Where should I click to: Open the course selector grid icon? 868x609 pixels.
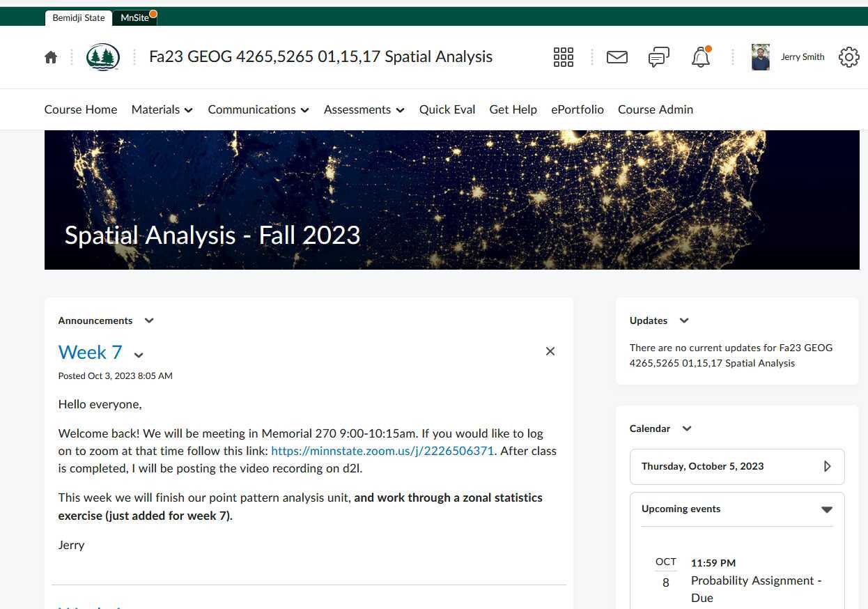563,57
